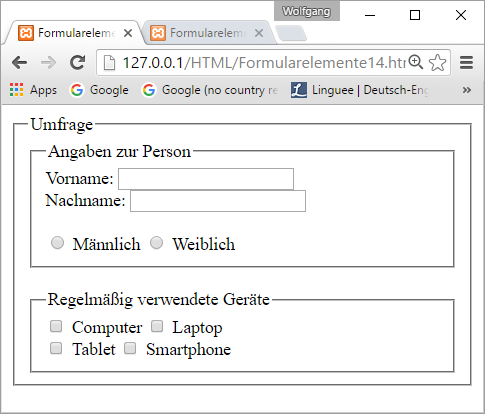Image resolution: width=485 pixels, height=414 pixels.
Task: Bookmark this page with the star icon
Action: [x=437, y=63]
